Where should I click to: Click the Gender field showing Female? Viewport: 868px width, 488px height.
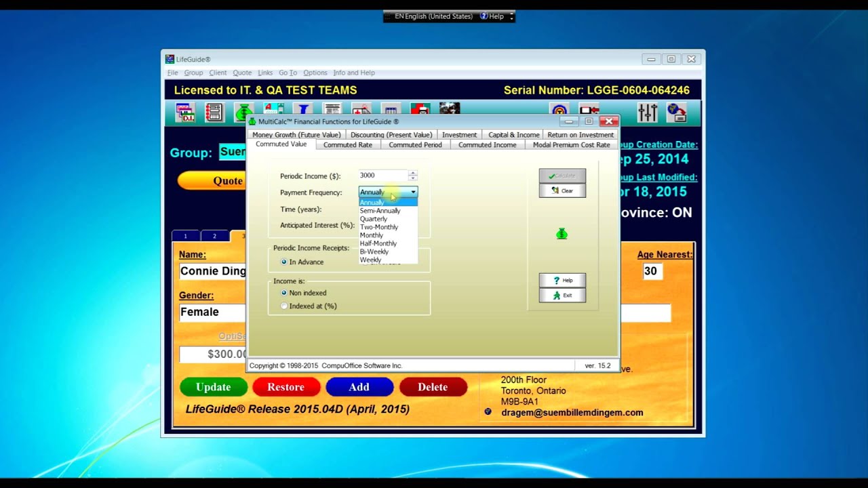pos(212,312)
